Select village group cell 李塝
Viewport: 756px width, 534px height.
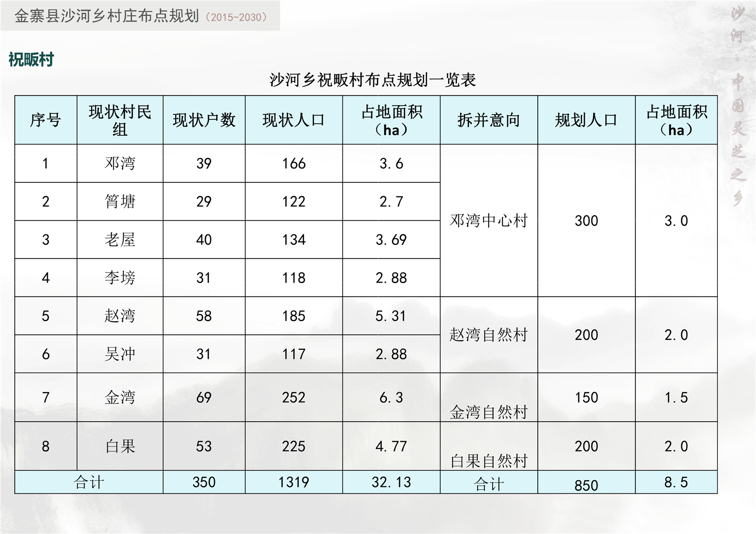coord(120,277)
